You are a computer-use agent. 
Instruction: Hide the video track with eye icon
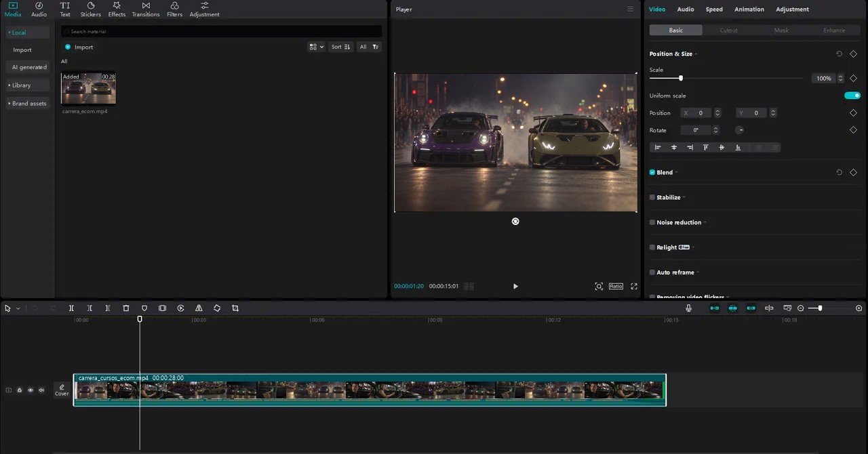tap(31, 390)
